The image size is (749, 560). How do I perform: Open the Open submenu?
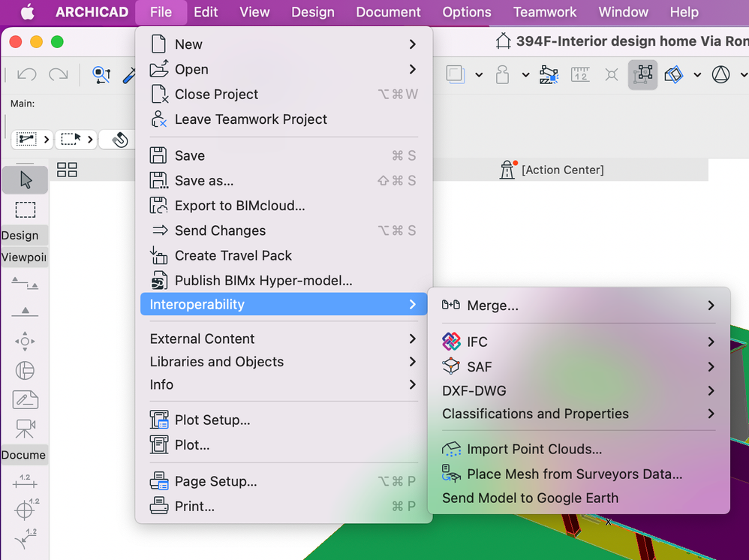pos(284,69)
